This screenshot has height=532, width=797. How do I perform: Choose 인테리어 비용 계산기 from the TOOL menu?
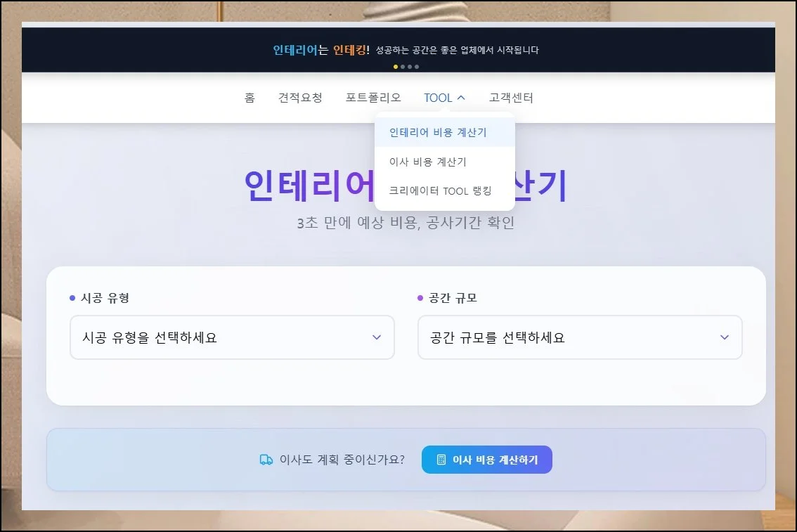click(438, 132)
